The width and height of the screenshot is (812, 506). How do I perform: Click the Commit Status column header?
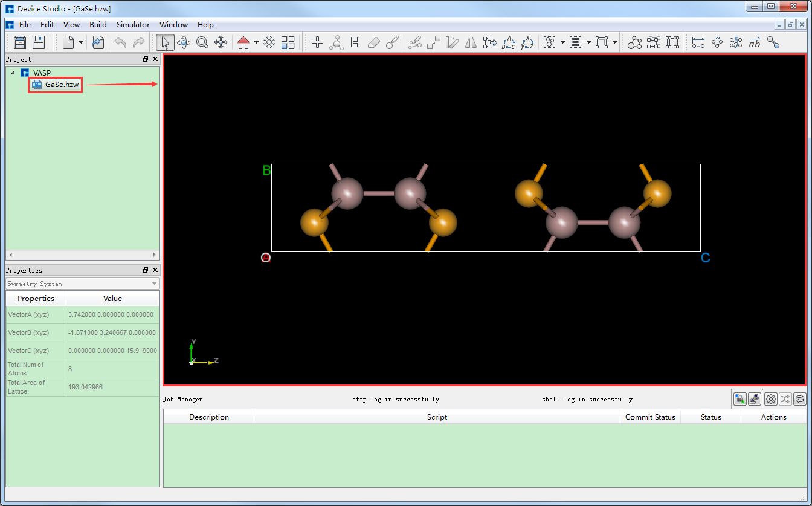tap(650, 417)
